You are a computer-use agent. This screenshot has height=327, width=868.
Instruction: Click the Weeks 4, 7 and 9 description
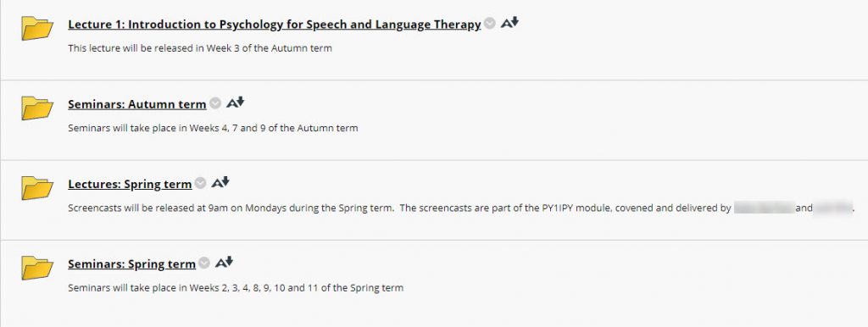(x=213, y=128)
